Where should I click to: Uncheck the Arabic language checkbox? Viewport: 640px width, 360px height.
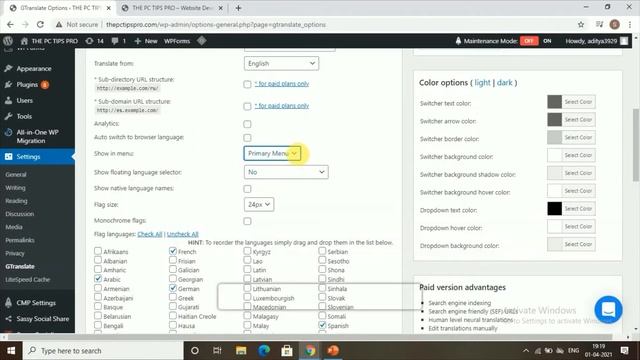click(98, 279)
